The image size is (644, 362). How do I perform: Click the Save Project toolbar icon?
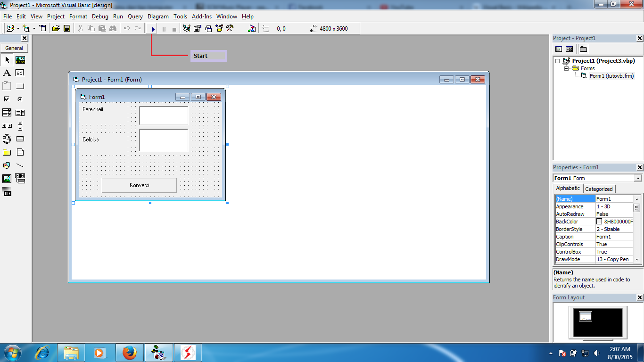coord(67,28)
